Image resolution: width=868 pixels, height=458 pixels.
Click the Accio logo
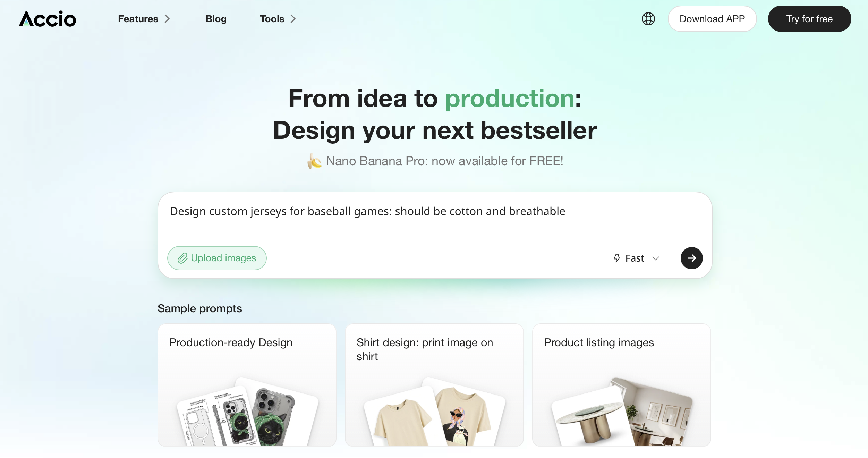click(x=48, y=19)
